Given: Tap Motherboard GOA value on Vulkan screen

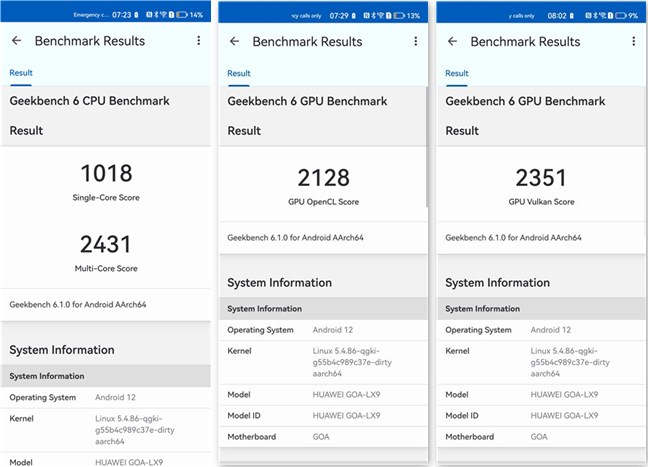Looking at the screenshot, I should coord(539,437).
